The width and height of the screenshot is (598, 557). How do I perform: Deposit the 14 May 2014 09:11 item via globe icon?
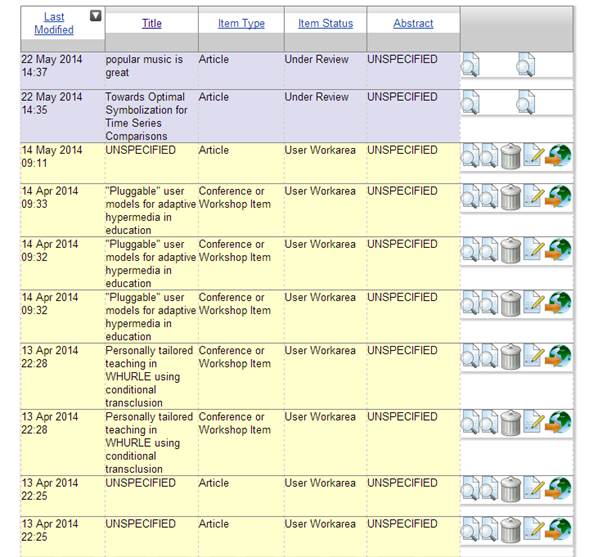558,155
